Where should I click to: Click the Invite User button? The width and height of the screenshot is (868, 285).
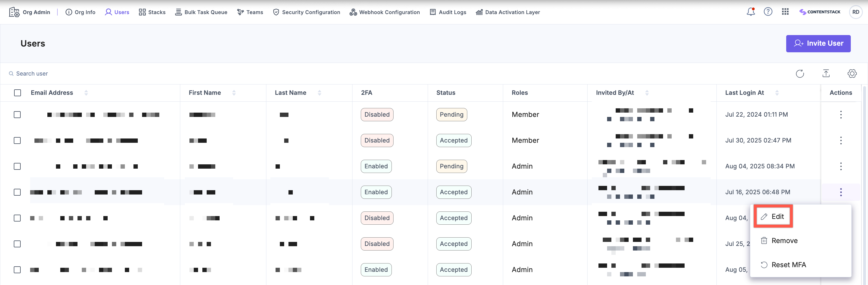[x=818, y=43]
